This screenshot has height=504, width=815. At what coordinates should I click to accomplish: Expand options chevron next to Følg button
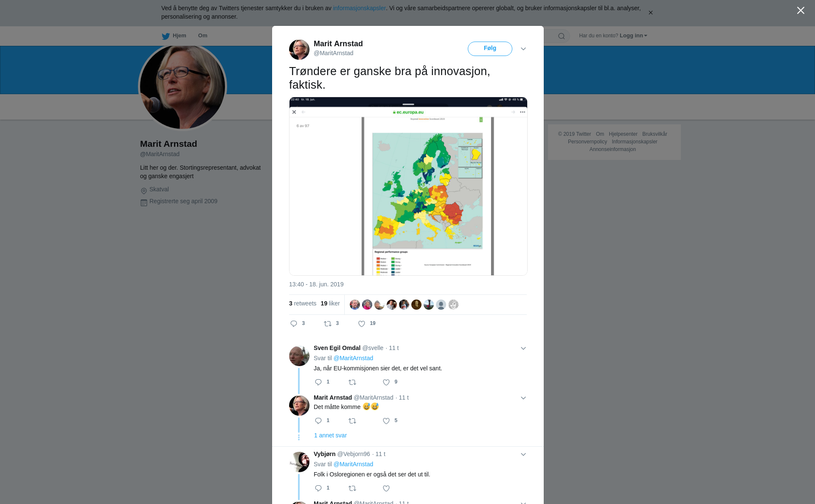coord(523,49)
